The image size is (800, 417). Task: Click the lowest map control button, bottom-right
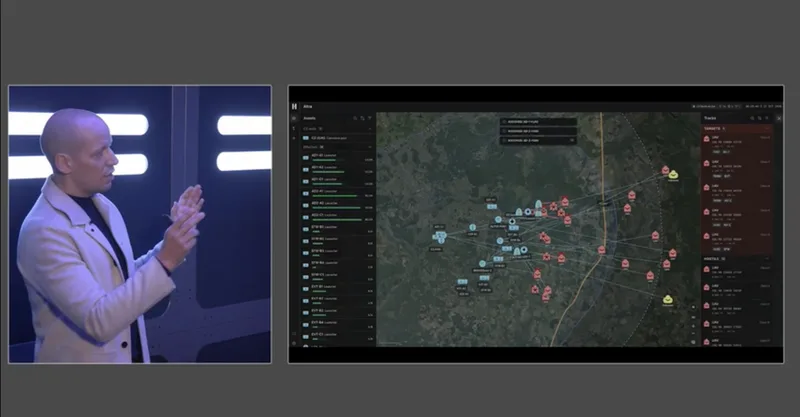pos(693,342)
